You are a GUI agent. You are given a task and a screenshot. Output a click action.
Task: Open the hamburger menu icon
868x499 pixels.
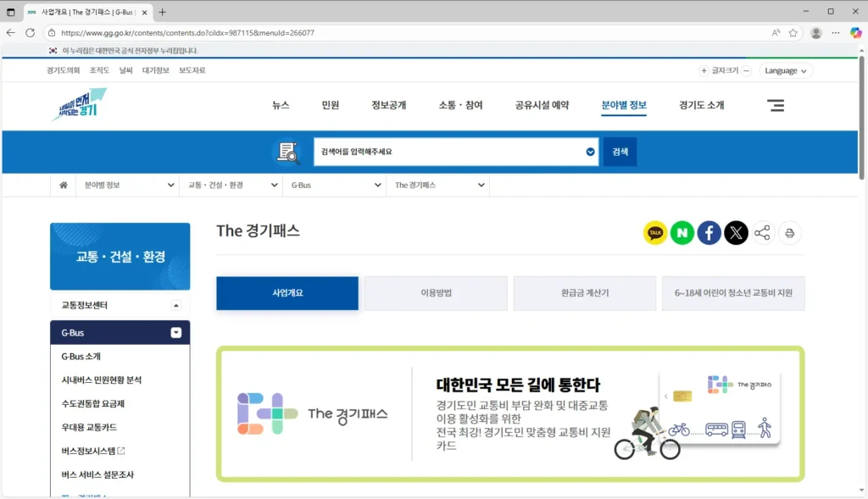(776, 105)
